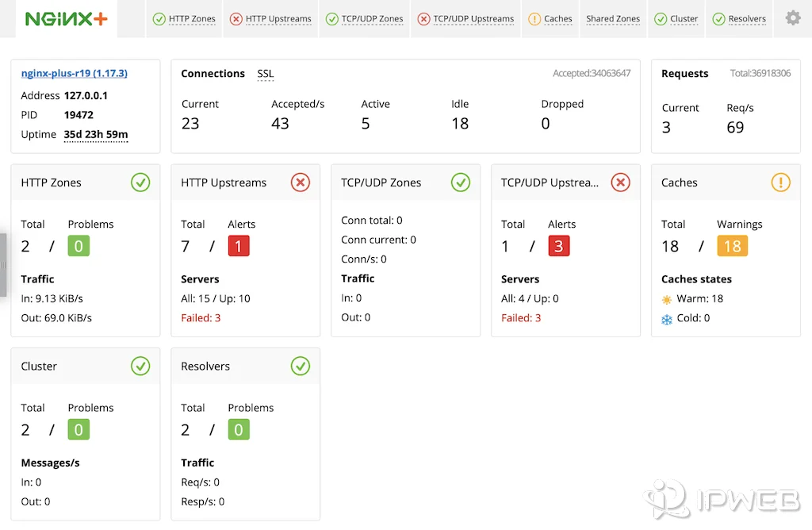Click 'Cold: 0' cache state text
Screen dimensions: 812x530
click(693, 318)
